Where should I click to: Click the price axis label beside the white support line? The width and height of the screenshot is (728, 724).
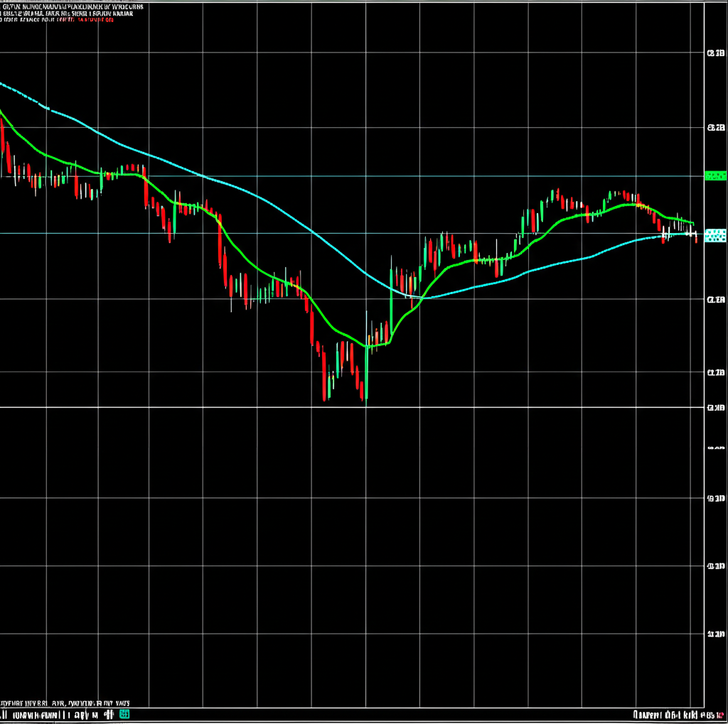point(714,408)
